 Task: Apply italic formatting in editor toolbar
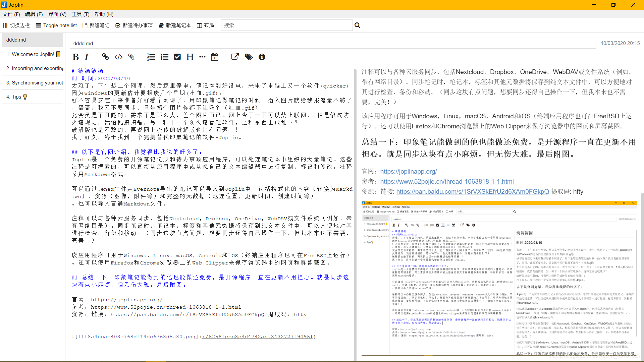pos(87,57)
